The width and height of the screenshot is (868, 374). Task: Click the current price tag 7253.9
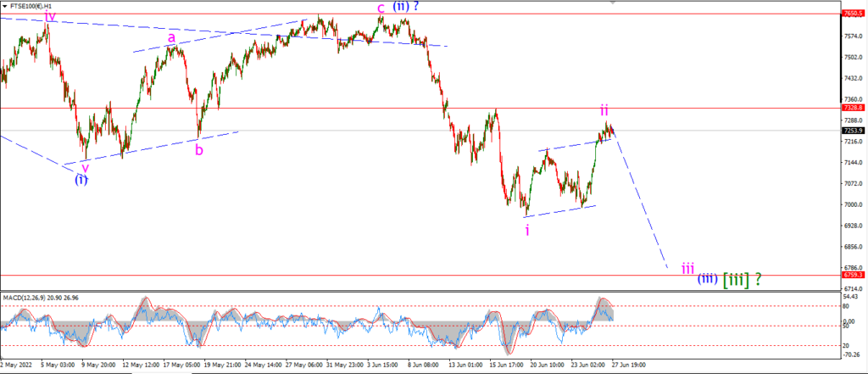pos(851,131)
